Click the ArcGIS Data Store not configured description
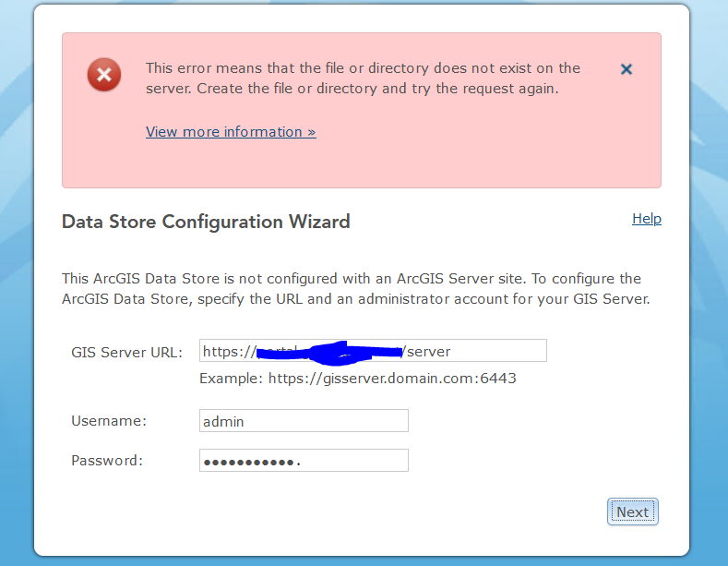 [x=355, y=289]
